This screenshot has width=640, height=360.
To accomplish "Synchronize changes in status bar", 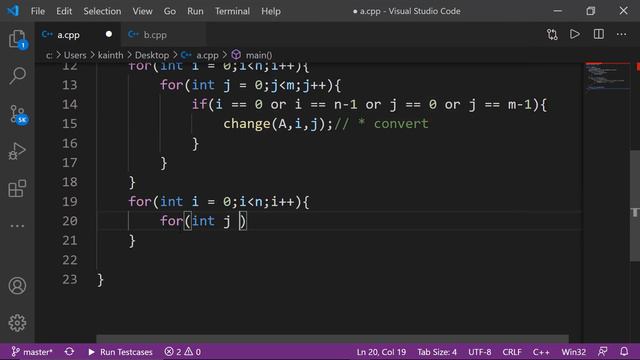I will click(x=69, y=351).
